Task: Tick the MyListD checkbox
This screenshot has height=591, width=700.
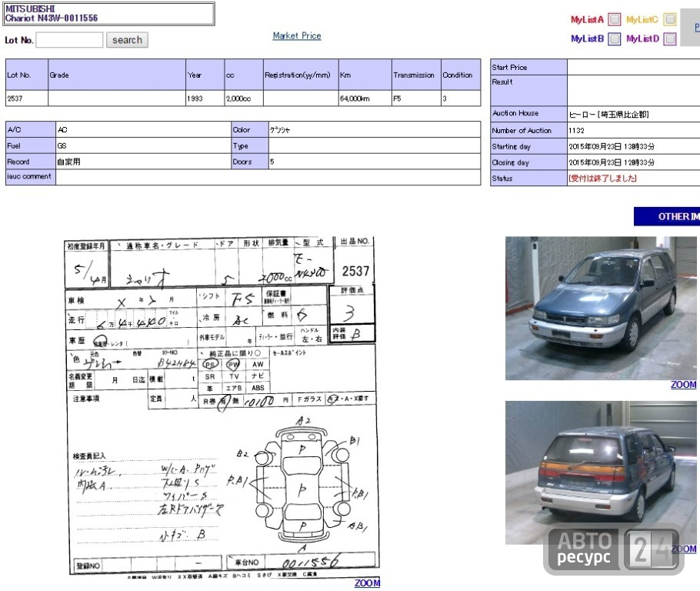Action: pyautogui.click(x=670, y=39)
